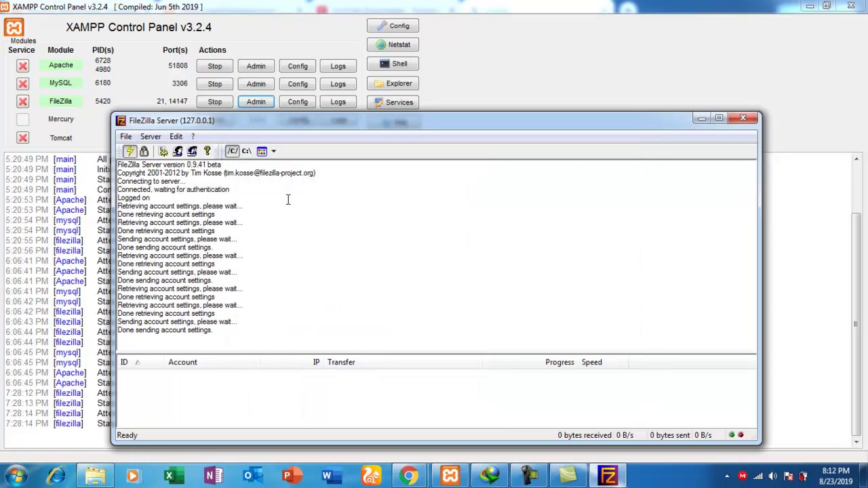The height and width of the screenshot is (488, 868).
Task: Open XAMPP global Config button
Action: [393, 26]
